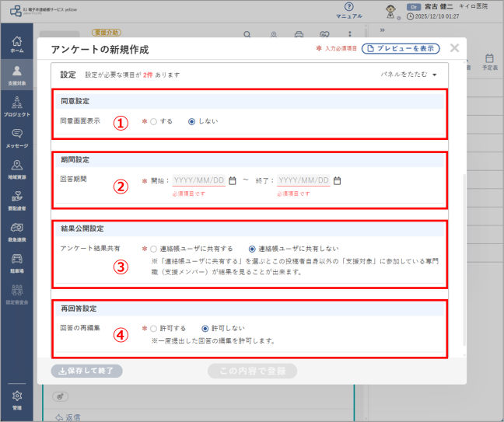This screenshot has width=504, height=422.
Task: Open the メッセージ sidebar icon
Action: (16, 138)
